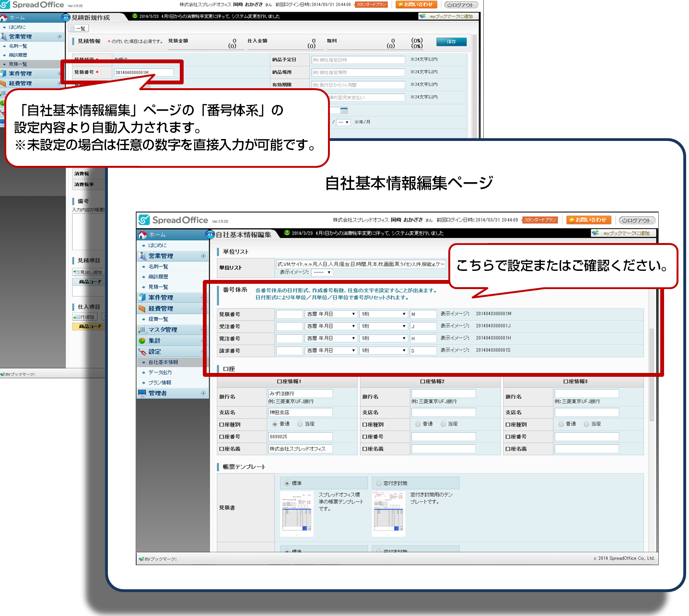Click ログアウト button in front window
Image resolution: width=689 pixels, height=616 pixels.
(x=637, y=221)
